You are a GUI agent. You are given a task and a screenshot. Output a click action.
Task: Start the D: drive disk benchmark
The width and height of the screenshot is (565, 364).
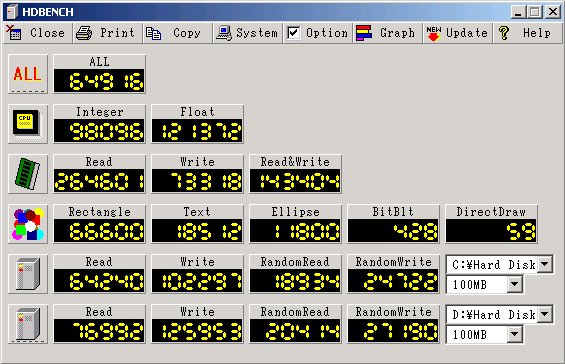coord(28,324)
